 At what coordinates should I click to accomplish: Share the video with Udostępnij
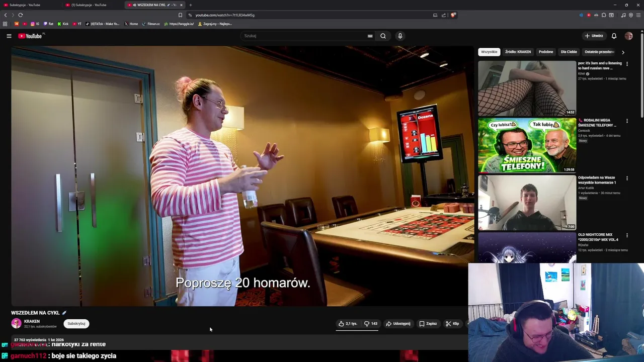[x=398, y=324]
